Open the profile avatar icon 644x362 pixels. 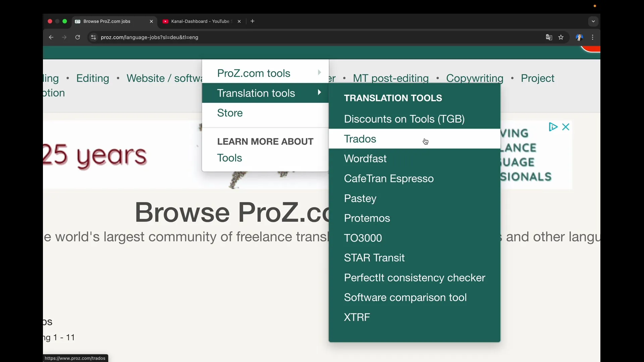(580, 38)
